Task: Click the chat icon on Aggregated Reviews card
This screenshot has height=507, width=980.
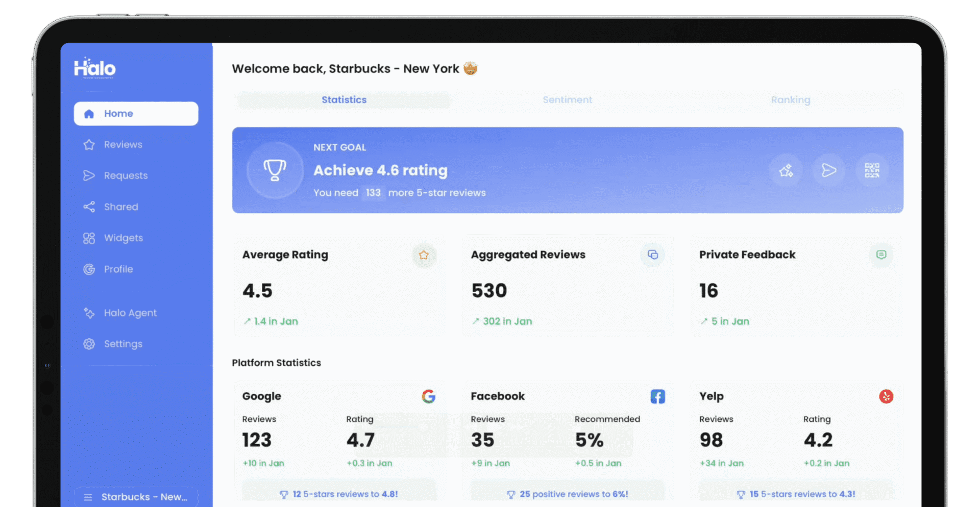Action: point(652,255)
